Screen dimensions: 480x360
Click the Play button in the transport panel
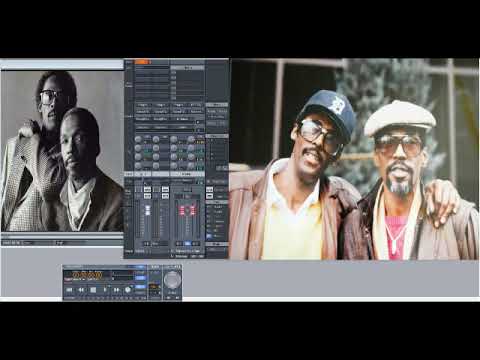pyautogui.click(x=105, y=290)
